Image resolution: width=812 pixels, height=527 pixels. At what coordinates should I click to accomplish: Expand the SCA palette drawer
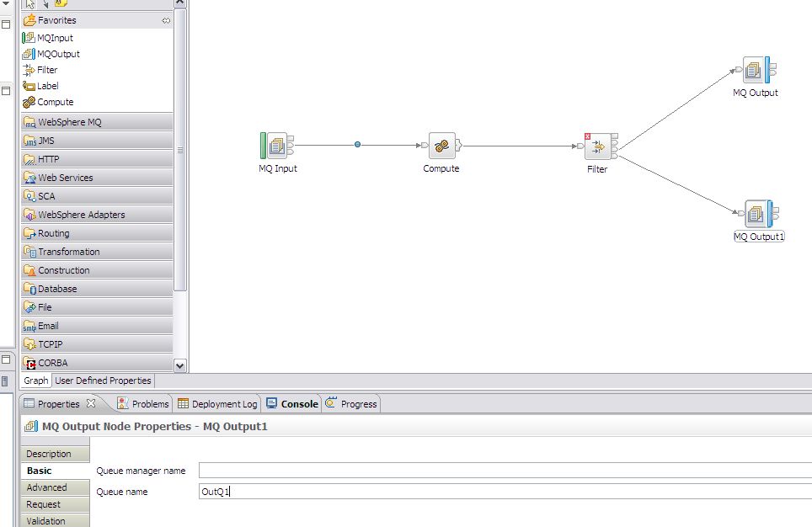97,196
